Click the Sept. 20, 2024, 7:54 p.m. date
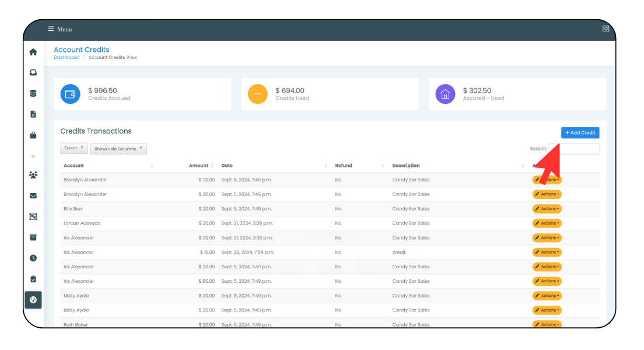The width and height of the screenshot is (644, 350). [248, 252]
